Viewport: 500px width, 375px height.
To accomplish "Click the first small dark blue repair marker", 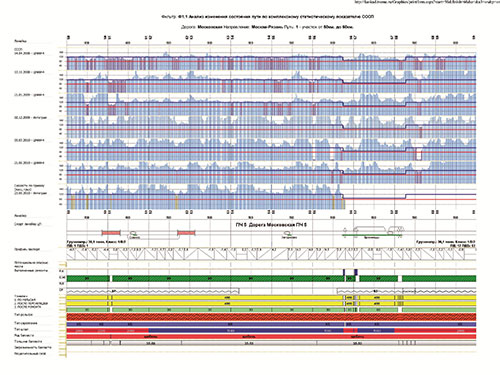I will click(344, 272).
